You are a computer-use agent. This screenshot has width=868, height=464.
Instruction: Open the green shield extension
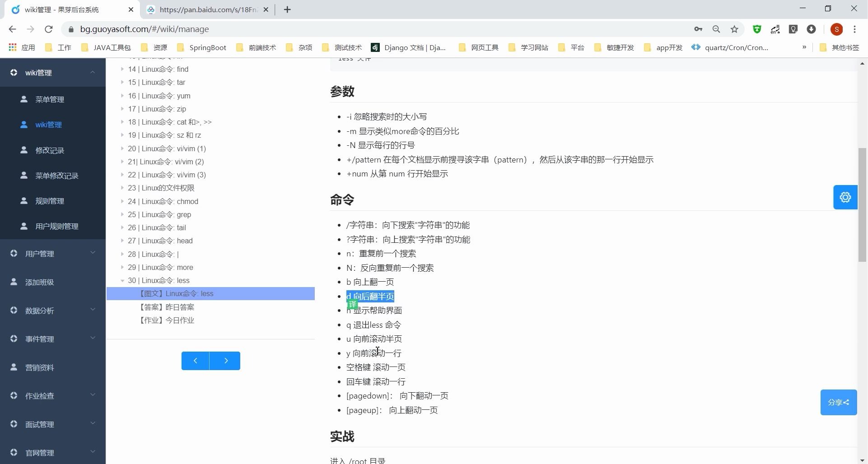tap(757, 29)
